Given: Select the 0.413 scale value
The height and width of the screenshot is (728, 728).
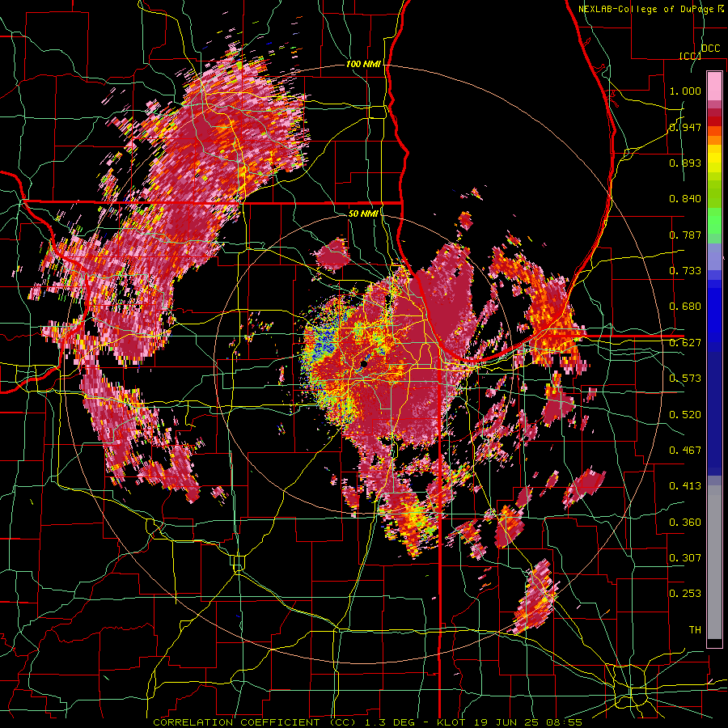Looking at the screenshot, I should [685, 486].
